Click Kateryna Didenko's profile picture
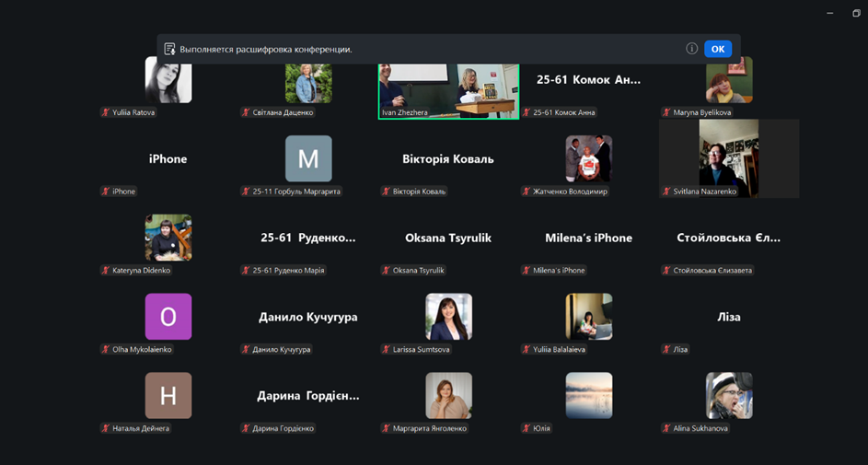 click(x=168, y=238)
